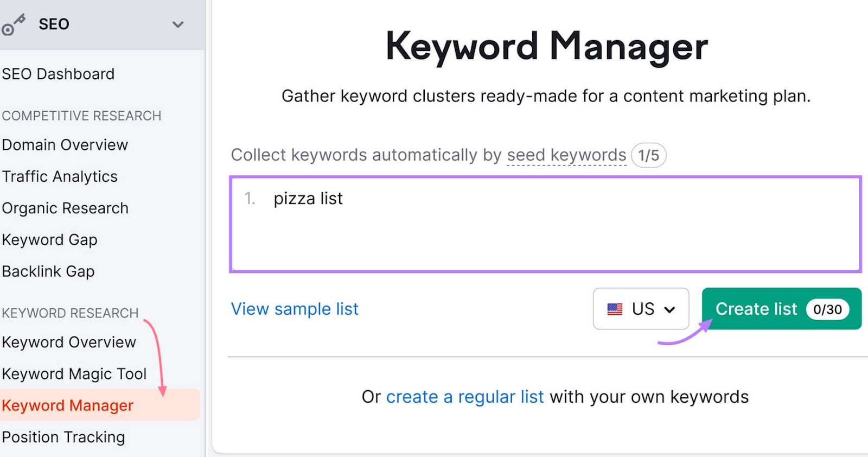This screenshot has width=868, height=457.
Task: Click the SEO key icon
Action: (14, 23)
